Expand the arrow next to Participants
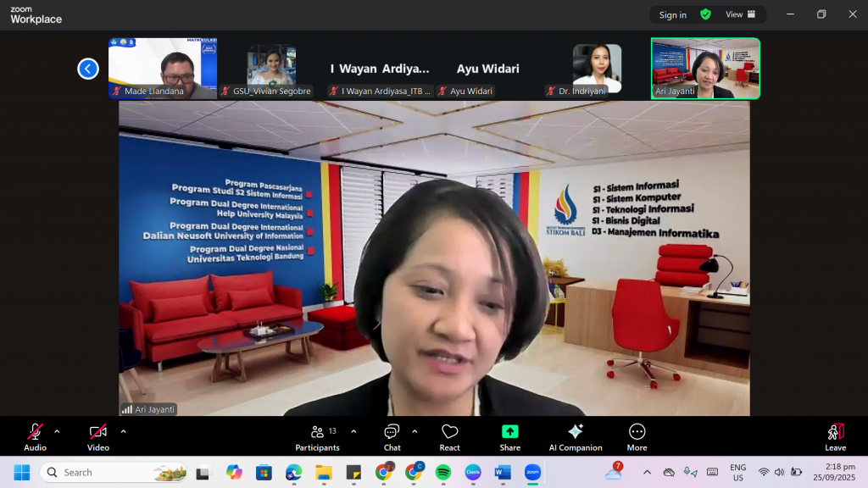The height and width of the screenshot is (488, 868). click(x=353, y=431)
